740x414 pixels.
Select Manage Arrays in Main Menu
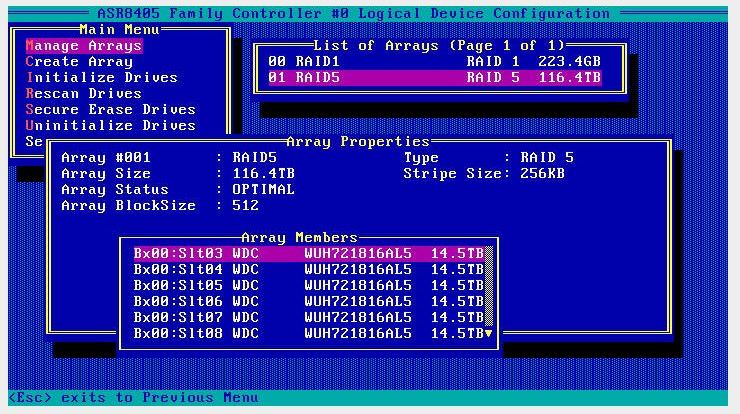point(84,46)
